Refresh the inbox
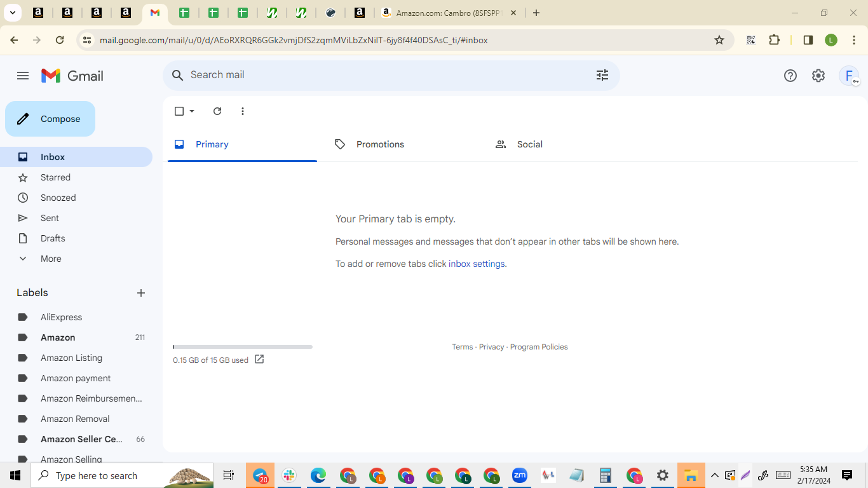Image resolution: width=868 pixels, height=488 pixels. pyautogui.click(x=217, y=111)
